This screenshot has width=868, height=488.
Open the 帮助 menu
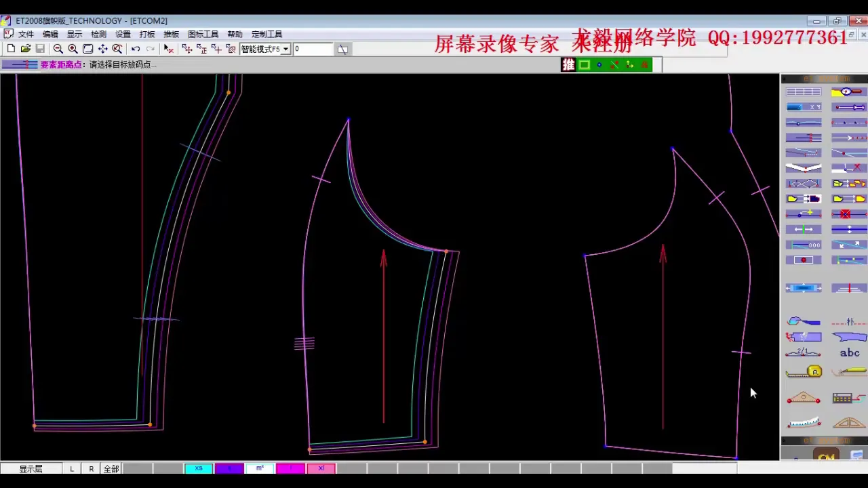235,34
